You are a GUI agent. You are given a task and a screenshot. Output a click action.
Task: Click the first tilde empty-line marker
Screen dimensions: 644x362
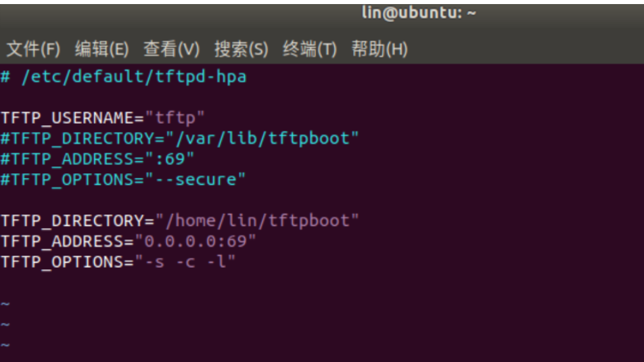pyautogui.click(x=5, y=304)
